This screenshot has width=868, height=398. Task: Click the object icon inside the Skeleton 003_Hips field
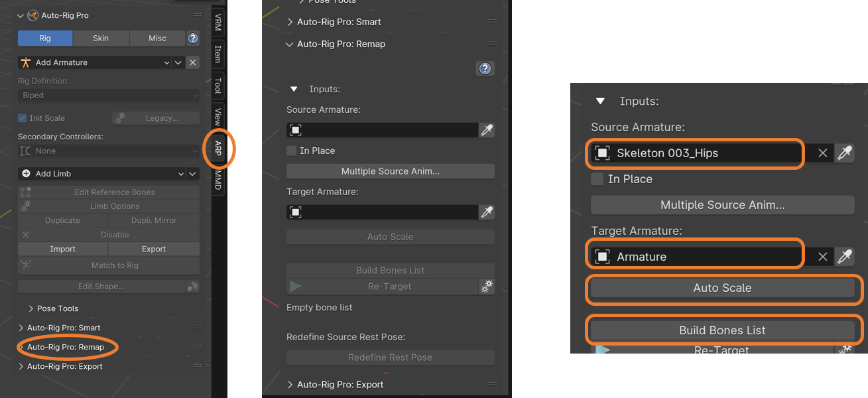[602, 153]
